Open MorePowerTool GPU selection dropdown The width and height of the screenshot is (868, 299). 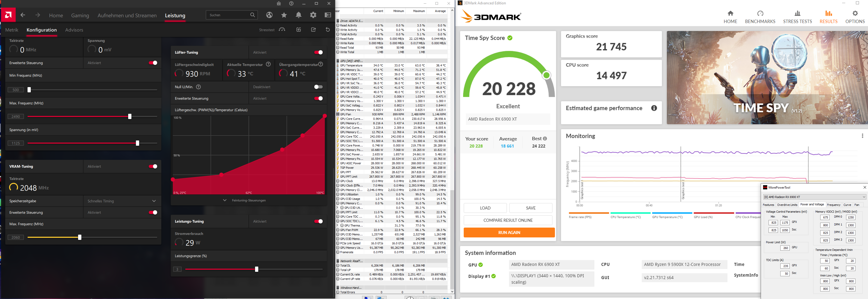click(x=814, y=197)
